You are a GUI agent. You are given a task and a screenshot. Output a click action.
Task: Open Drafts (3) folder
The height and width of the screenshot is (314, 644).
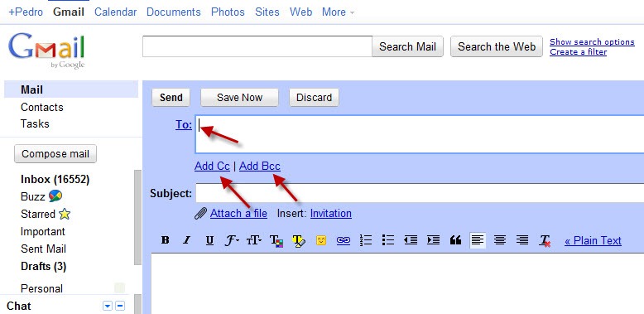pyautogui.click(x=43, y=266)
